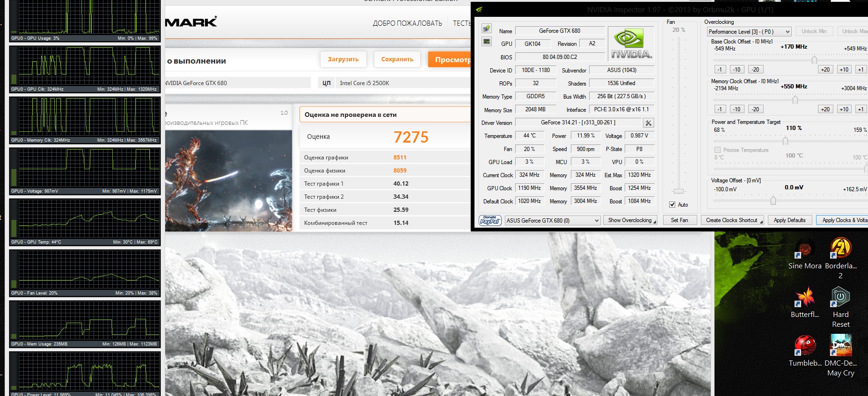Open the ASUS GeForce GTX 680 GPU selector
Image resolution: width=868 pixels, height=396 pixels.
point(553,220)
